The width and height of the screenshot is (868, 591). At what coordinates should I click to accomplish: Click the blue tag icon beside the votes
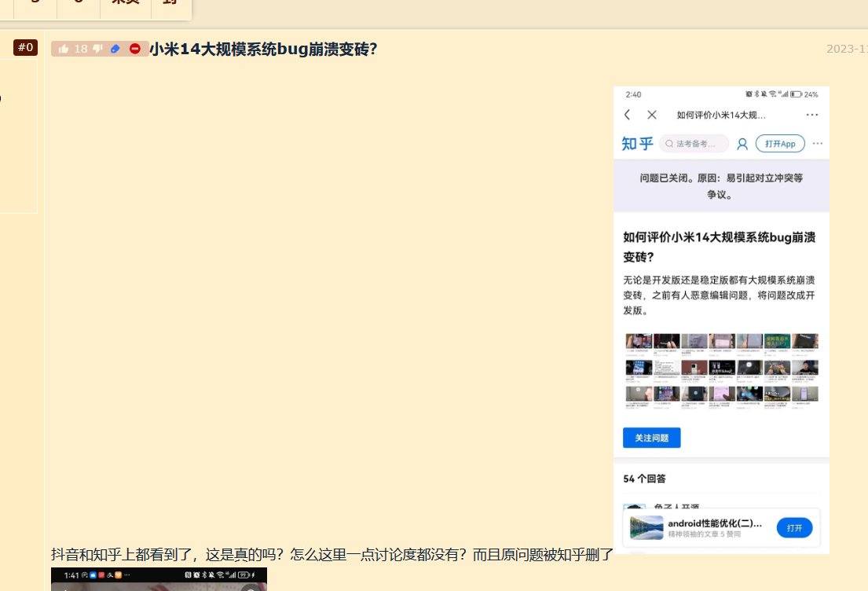(x=115, y=49)
